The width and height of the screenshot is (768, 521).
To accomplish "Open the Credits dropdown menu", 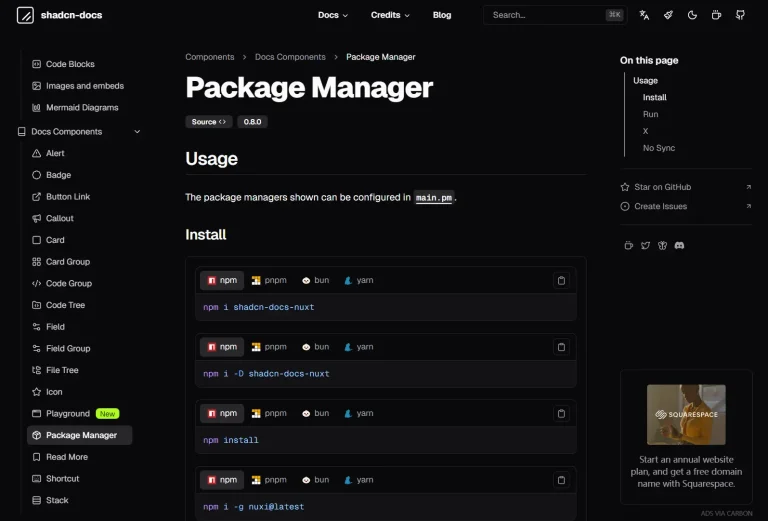I will coord(390,15).
